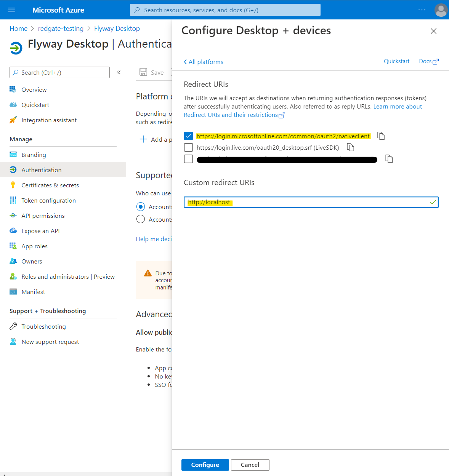Open Certificates & secrets menu item
The width and height of the screenshot is (449, 476).
click(x=50, y=185)
